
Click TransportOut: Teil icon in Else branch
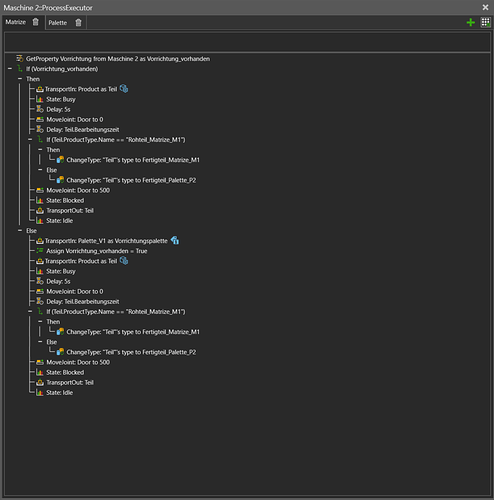pos(40,382)
